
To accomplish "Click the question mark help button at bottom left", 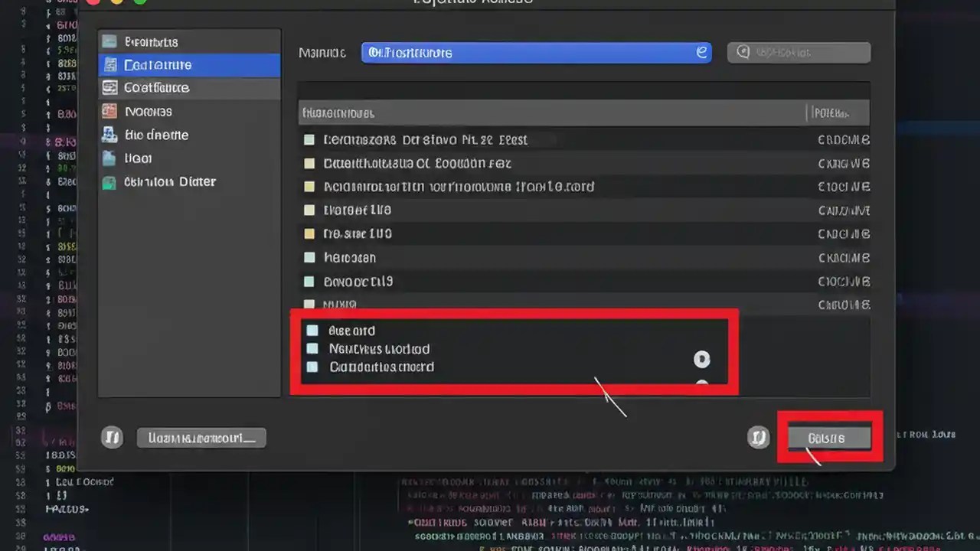I will (112, 437).
